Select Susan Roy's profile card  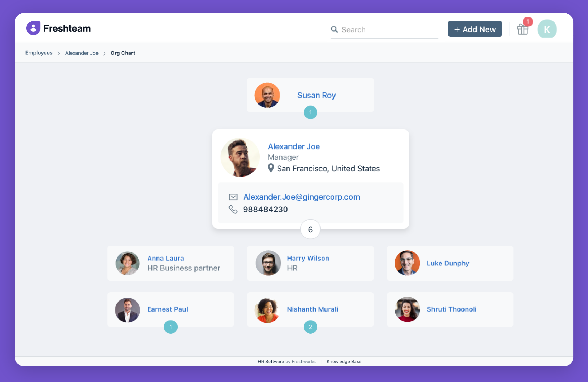pyautogui.click(x=310, y=95)
